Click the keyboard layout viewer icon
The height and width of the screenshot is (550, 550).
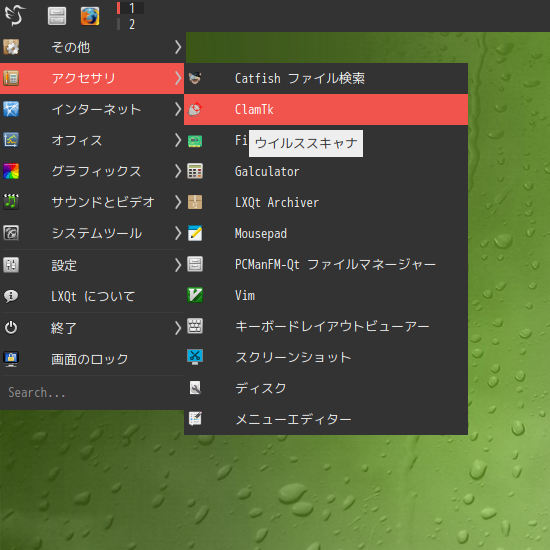pyautogui.click(x=195, y=326)
